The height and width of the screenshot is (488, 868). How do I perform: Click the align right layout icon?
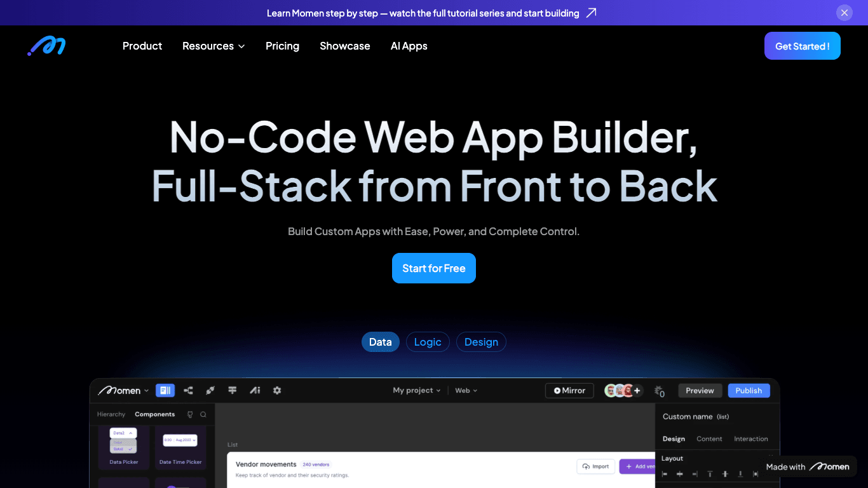click(x=695, y=474)
